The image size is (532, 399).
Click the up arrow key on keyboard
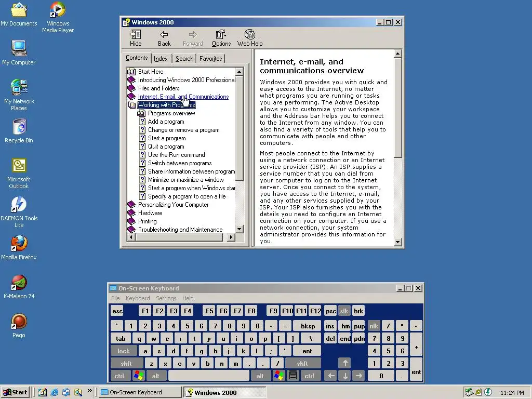point(345,363)
